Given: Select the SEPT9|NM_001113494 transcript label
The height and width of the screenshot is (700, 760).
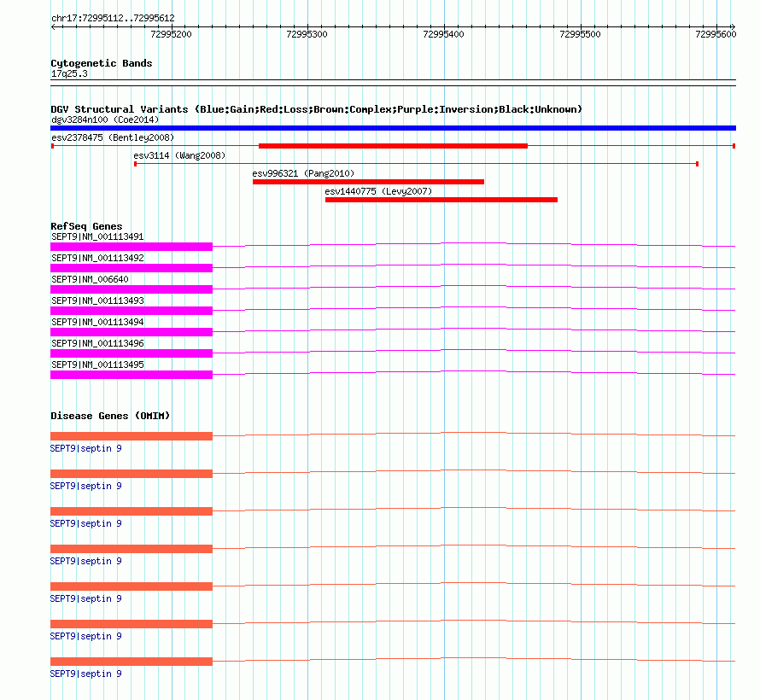Looking at the screenshot, I should [97, 322].
